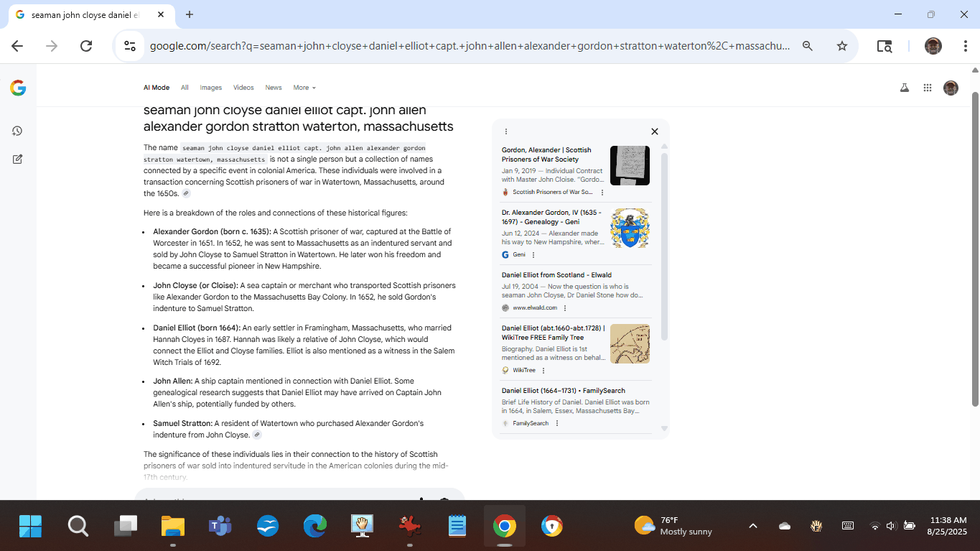This screenshot has width=980, height=551.
Task: Click the Google logo in sidebar
Action: (x=18, y=88)
